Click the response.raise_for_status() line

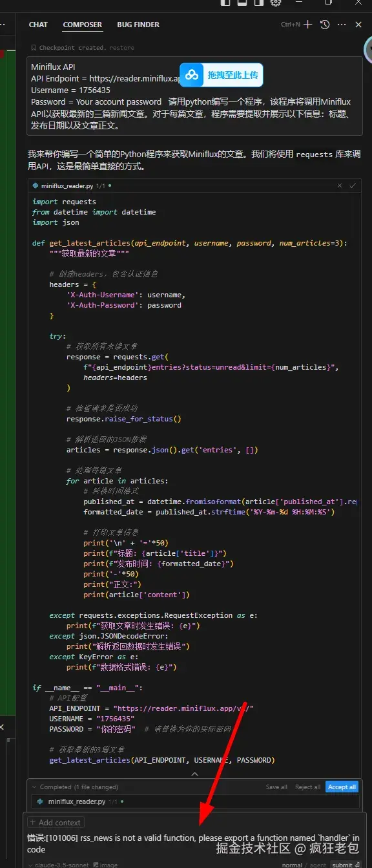point(124,419)
